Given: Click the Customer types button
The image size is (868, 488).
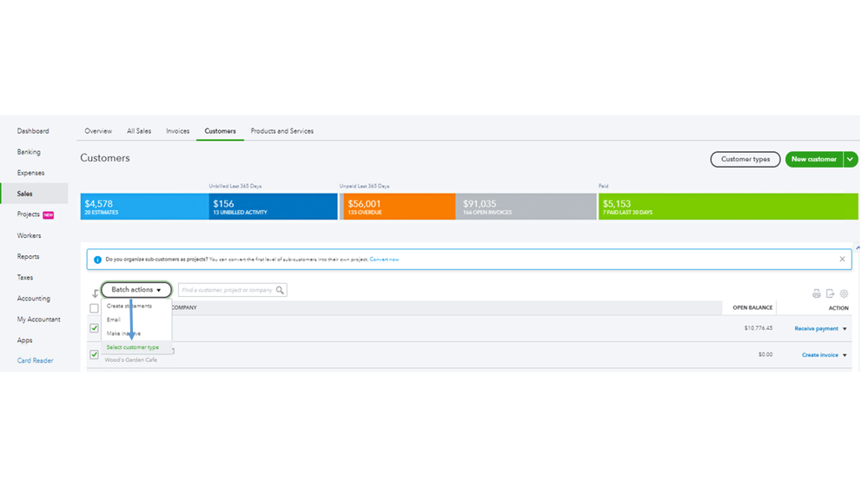Looking at the screenshot, I should click(x=745, y=160).
